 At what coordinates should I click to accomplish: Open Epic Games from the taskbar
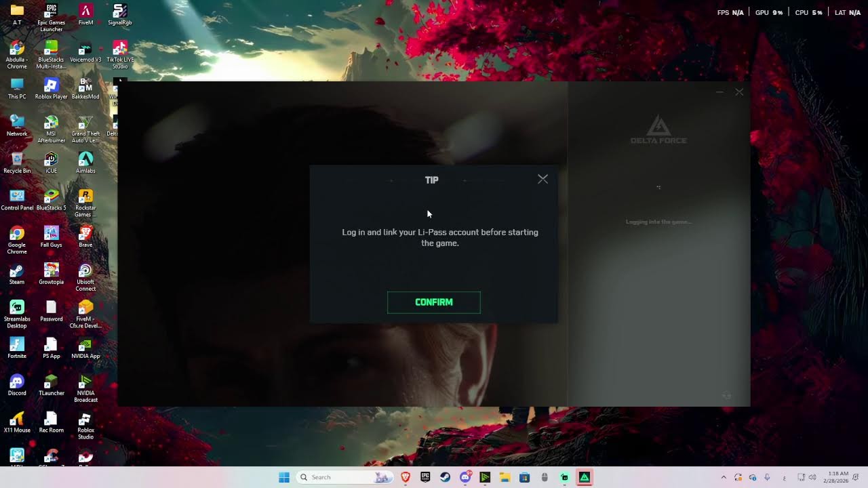coord(425,477)
